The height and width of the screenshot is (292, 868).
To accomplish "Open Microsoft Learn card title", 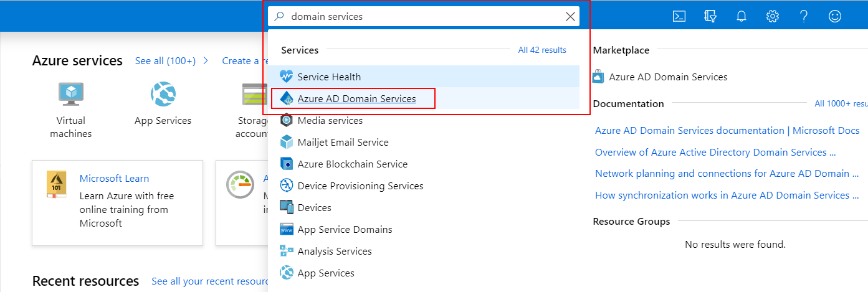I will (114, 178).
